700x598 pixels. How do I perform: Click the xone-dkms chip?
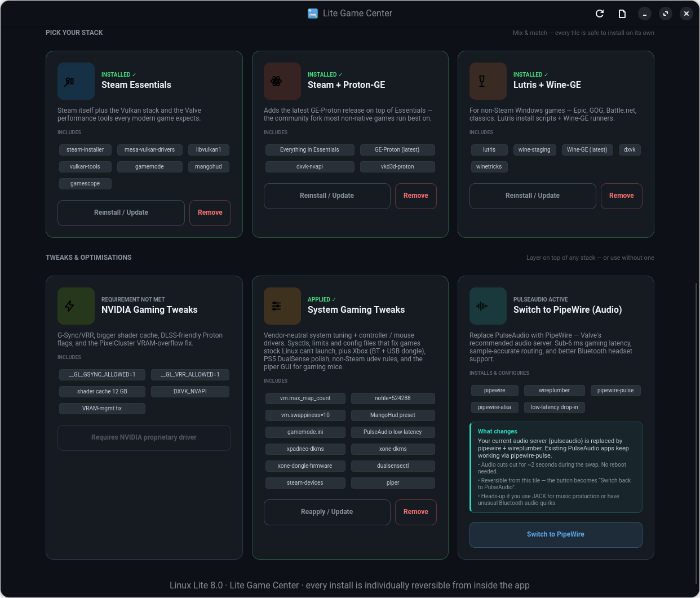[x=393, y=449]
